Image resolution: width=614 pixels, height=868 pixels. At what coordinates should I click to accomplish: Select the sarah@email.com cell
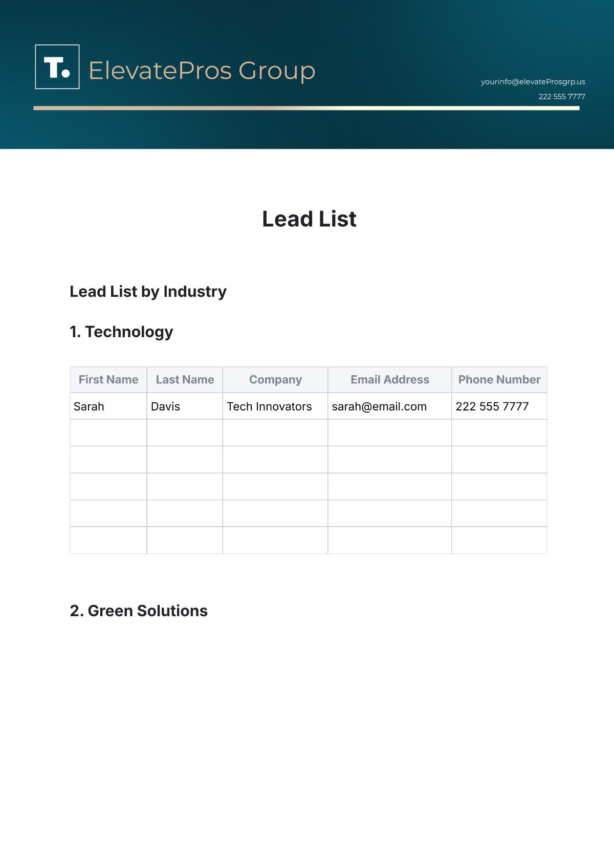(x=390, y=406)
